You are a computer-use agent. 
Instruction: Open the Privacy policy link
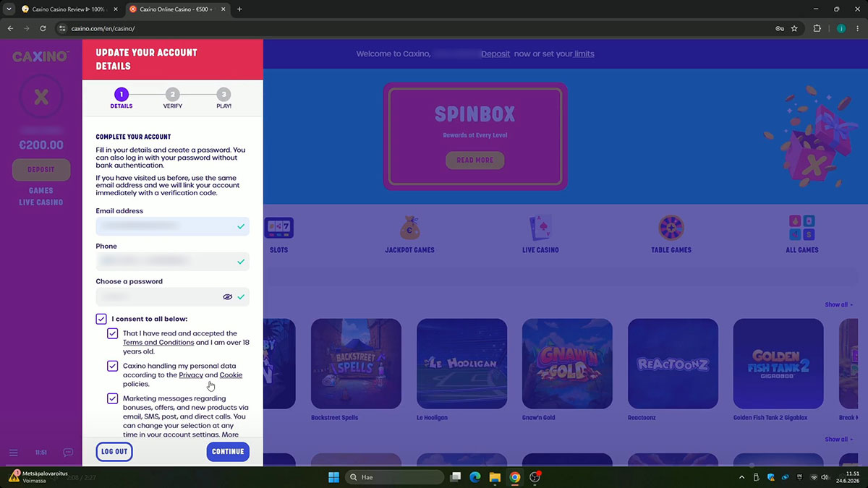pos(191,375)
